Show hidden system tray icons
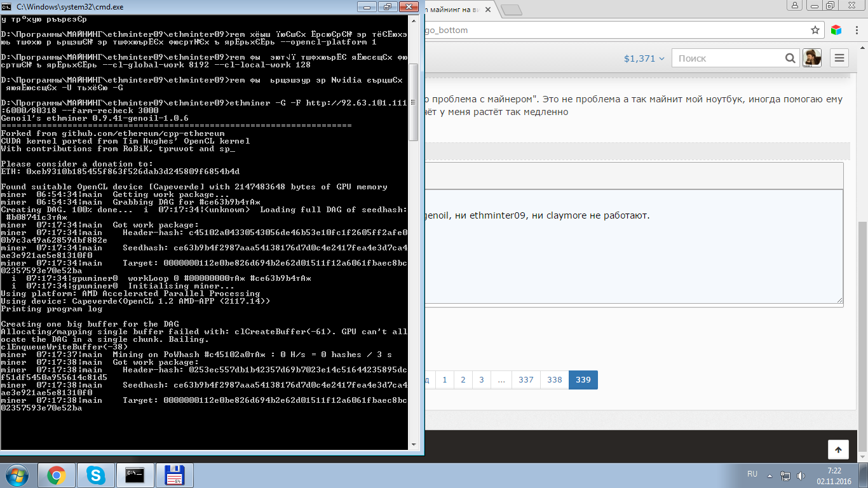The height and width of the screenshot is (488, 868). click(x=770, y=475)
